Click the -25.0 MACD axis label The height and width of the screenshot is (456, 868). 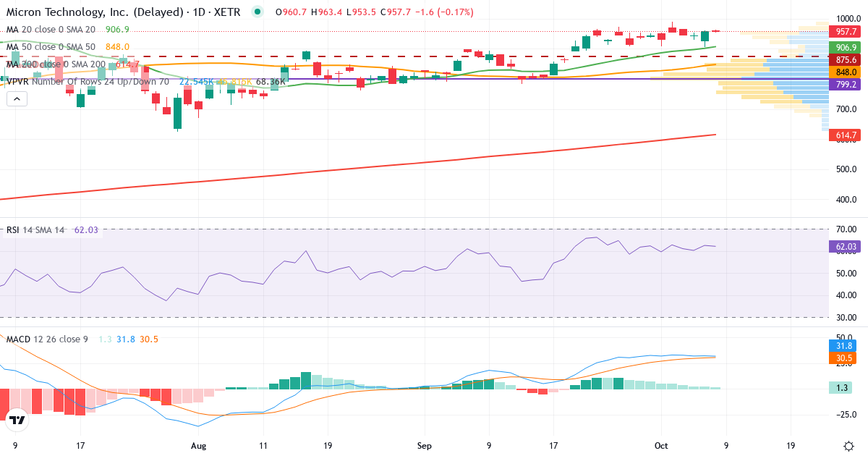(846, 415)
